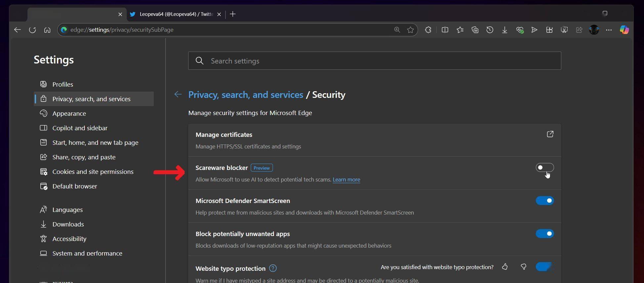Close the Leopeva64 Twitter tab
Screen dimensions: 644x283
(x=219, y=14)
